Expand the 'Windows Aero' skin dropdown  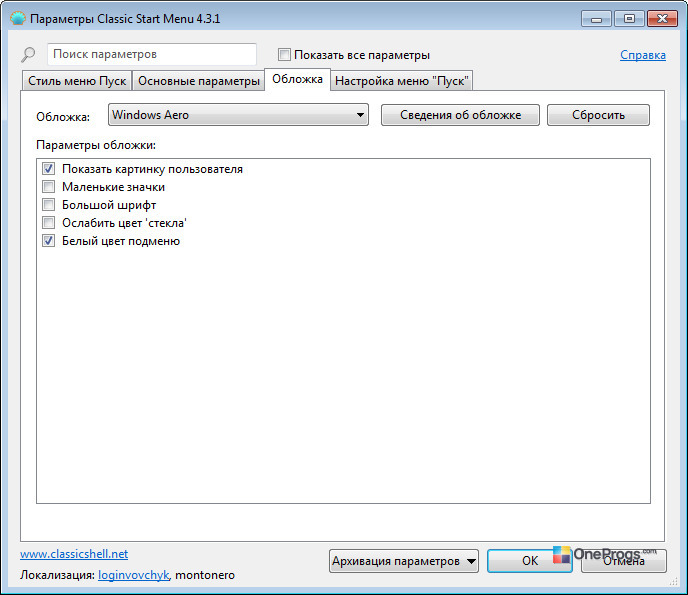tap(238, 115)
